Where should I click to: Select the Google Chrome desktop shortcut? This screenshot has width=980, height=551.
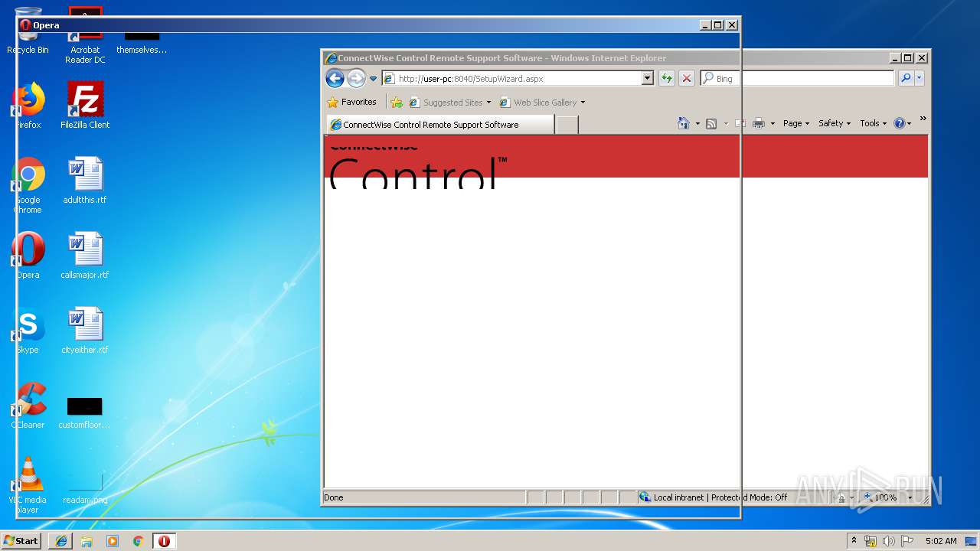[28, 185]
